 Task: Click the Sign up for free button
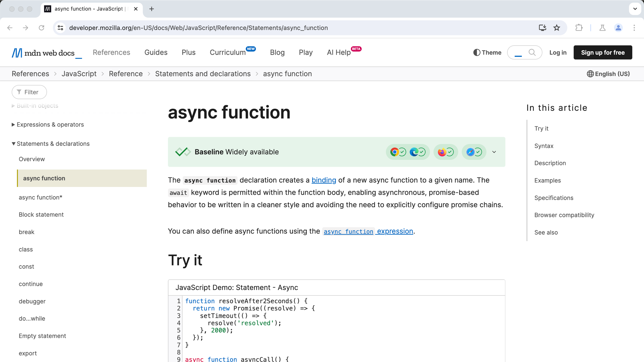(x=603, y=52)
